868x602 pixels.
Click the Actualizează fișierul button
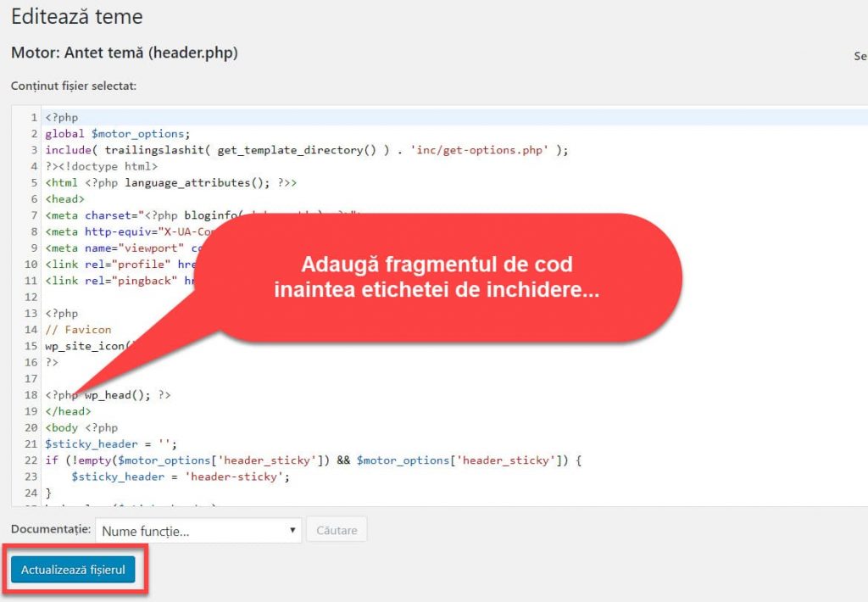point(73,570)
